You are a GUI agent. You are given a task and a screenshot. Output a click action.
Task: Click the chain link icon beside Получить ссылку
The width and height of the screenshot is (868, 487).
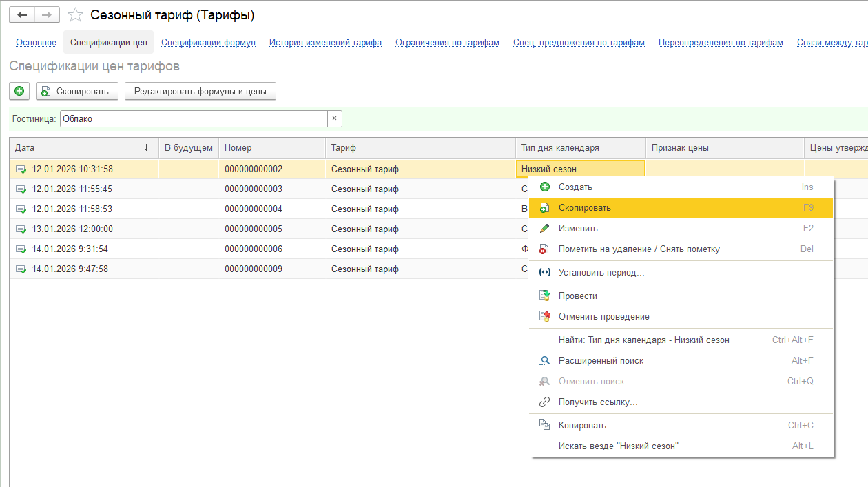[545, 402]
